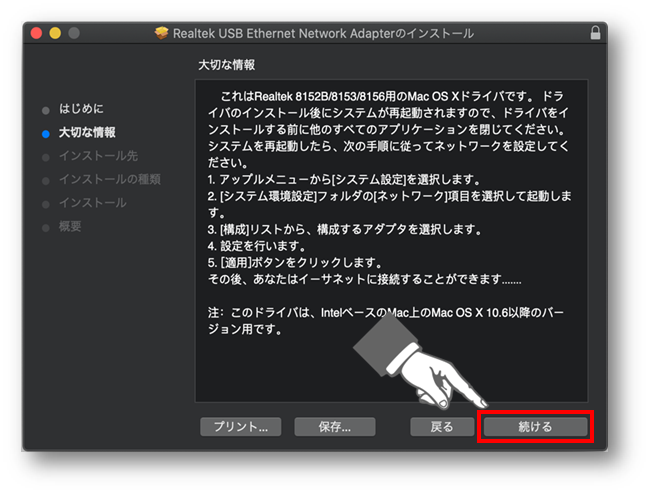650x494 pixels.
Task: Click the line '1. アップルメニューから' text
Action: (344, 179)
